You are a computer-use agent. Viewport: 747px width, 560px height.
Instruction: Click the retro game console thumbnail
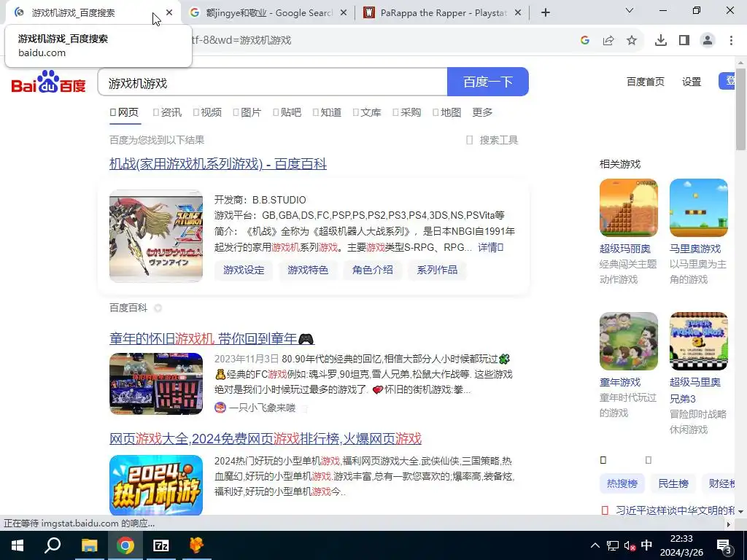(x=156, y=384)
